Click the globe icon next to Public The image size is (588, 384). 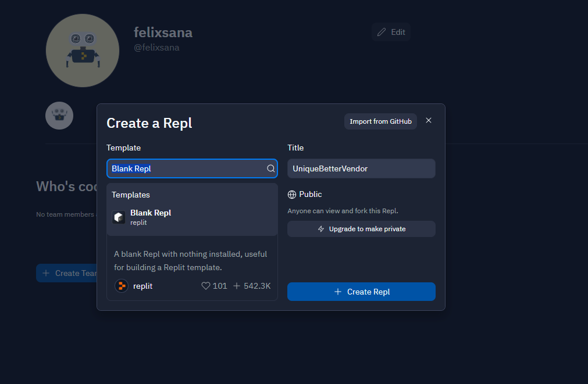pos(292,195)
